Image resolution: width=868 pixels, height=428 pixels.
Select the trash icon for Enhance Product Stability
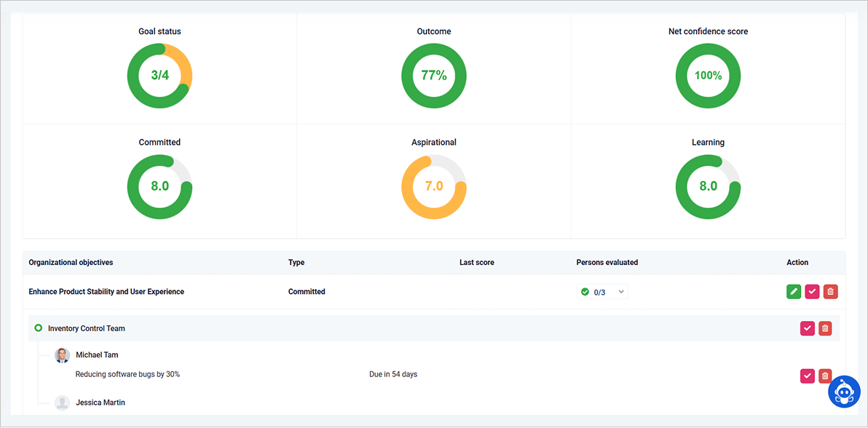[x=830, y=291]
